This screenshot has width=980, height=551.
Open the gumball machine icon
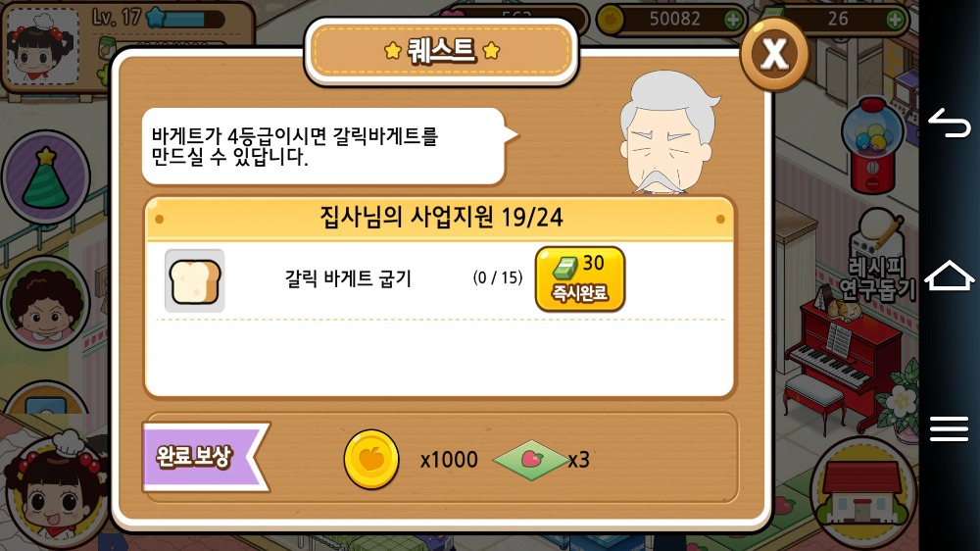872,145
